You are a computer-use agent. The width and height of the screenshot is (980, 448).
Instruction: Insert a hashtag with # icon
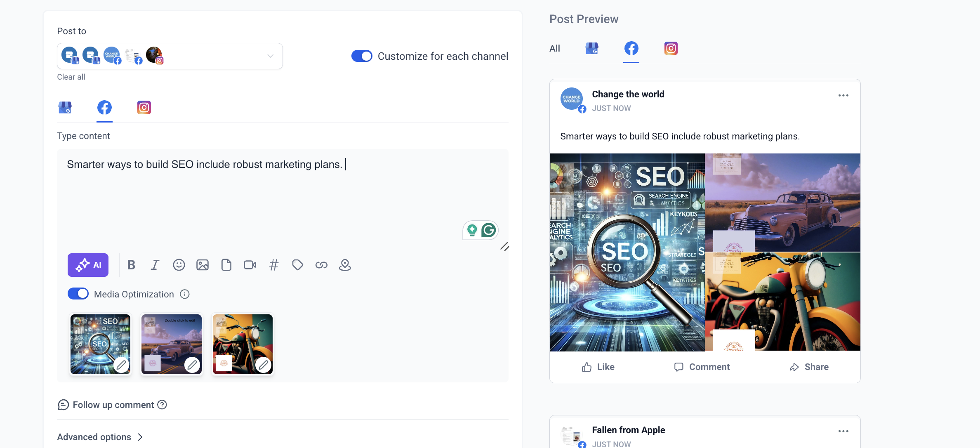273,265
